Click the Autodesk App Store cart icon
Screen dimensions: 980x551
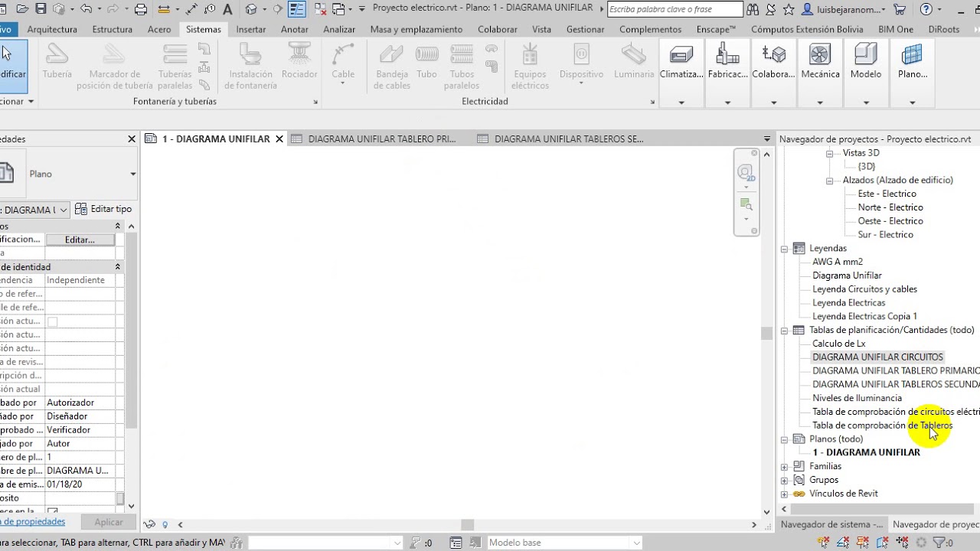(x=900, y=9)
